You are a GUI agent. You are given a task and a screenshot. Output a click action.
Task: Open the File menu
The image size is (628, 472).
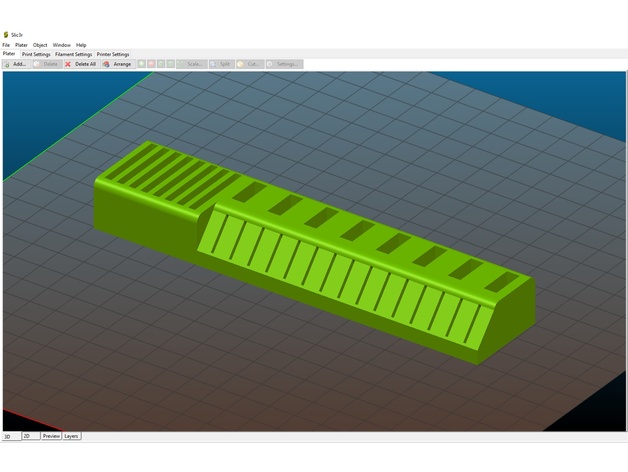(x=6, y=45)
